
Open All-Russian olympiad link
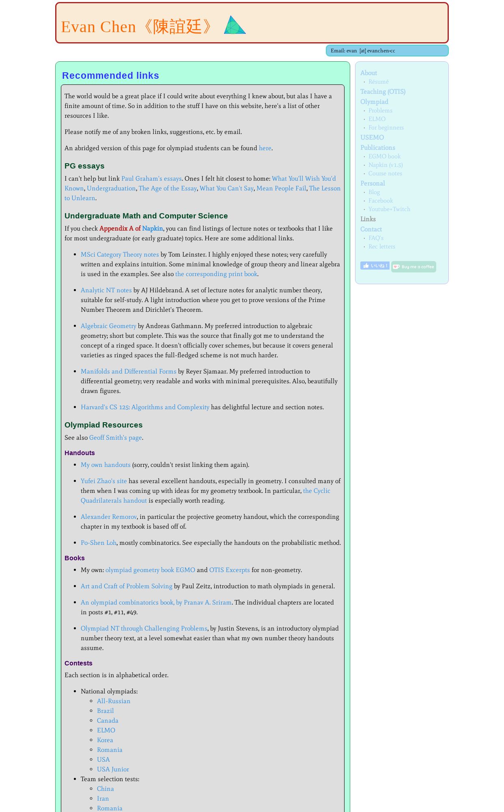tap(114, 701)
